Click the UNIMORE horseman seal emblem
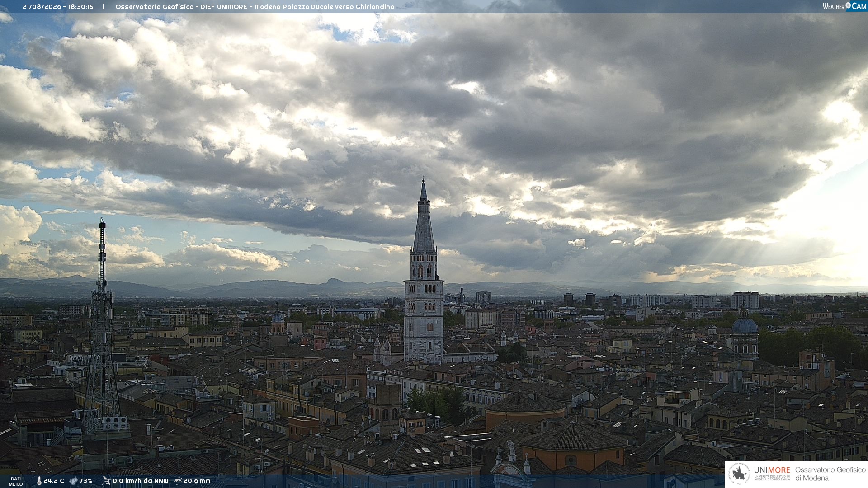This screenshot has height=488, width=868. click(739, 474)
